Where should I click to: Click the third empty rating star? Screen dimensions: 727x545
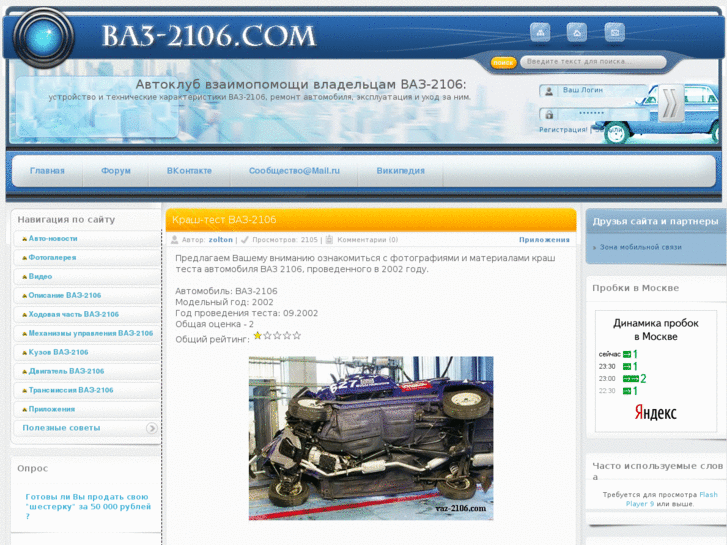point(277,335)
